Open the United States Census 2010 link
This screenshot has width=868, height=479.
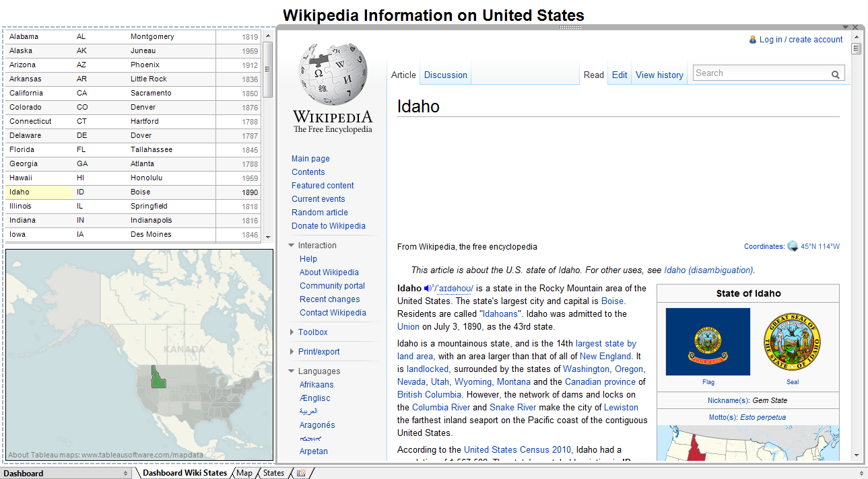(x=518, y=450)
